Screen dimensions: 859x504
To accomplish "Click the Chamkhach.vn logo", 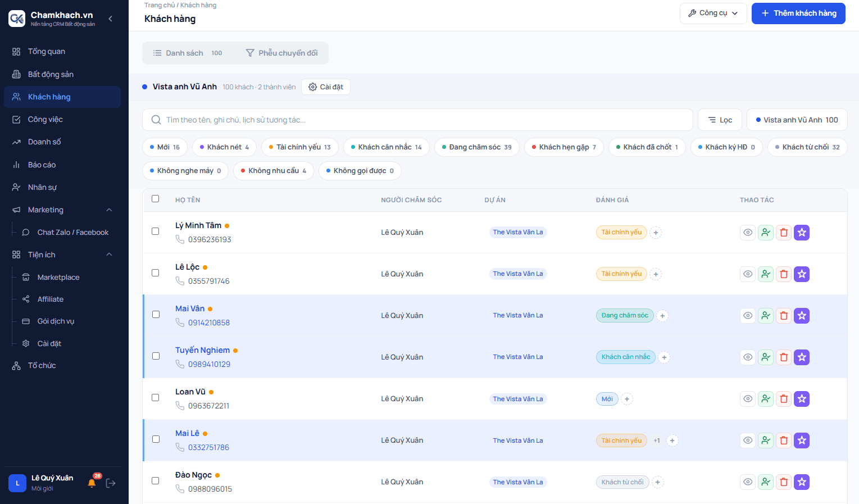I will pyautogui.click(x=17, y=19).
